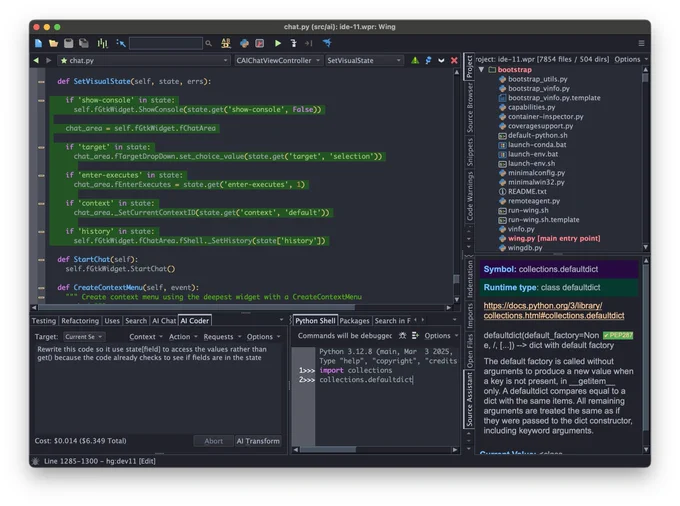Open the AI Coder Context menu

tap(146, 336)
